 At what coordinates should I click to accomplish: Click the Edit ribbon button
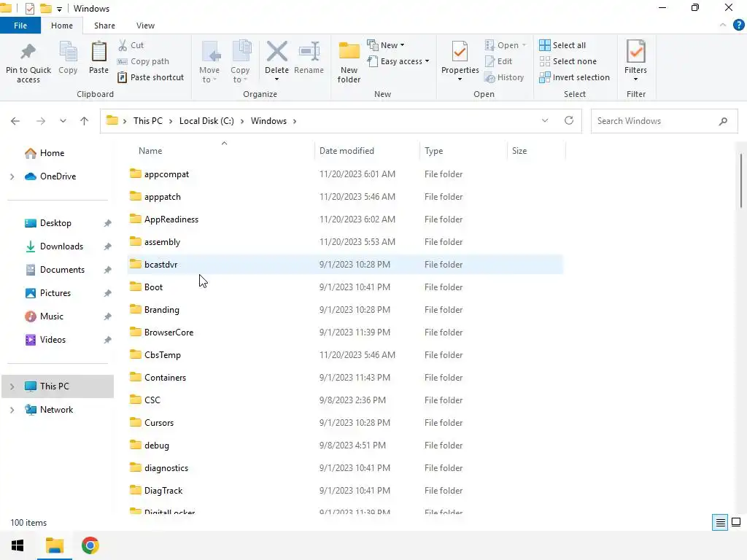tap(498, 61)
